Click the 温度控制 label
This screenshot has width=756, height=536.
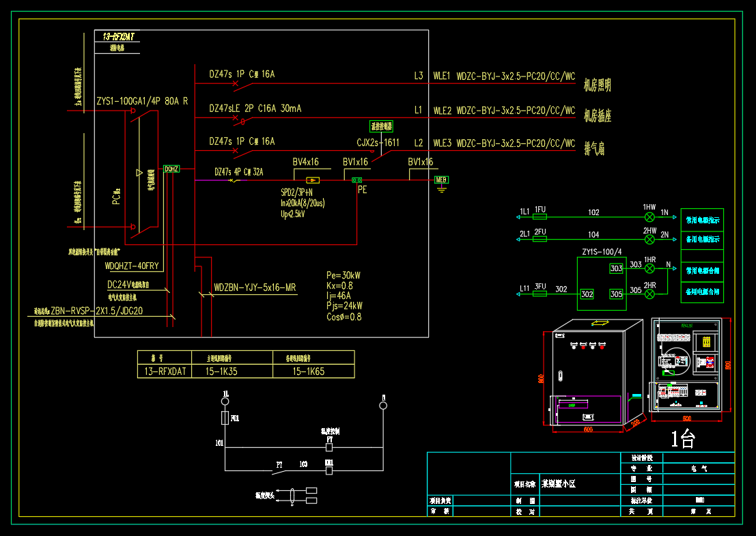(x=331, y=432)
